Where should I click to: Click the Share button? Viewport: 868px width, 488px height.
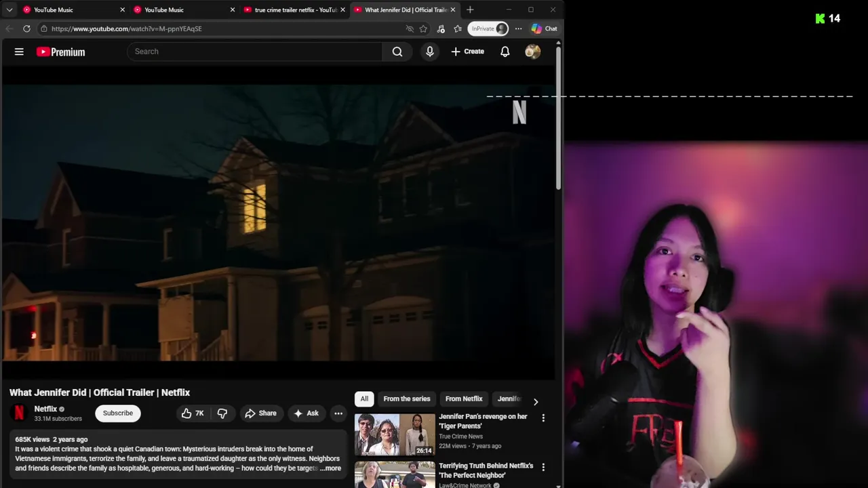click(261, 413)
